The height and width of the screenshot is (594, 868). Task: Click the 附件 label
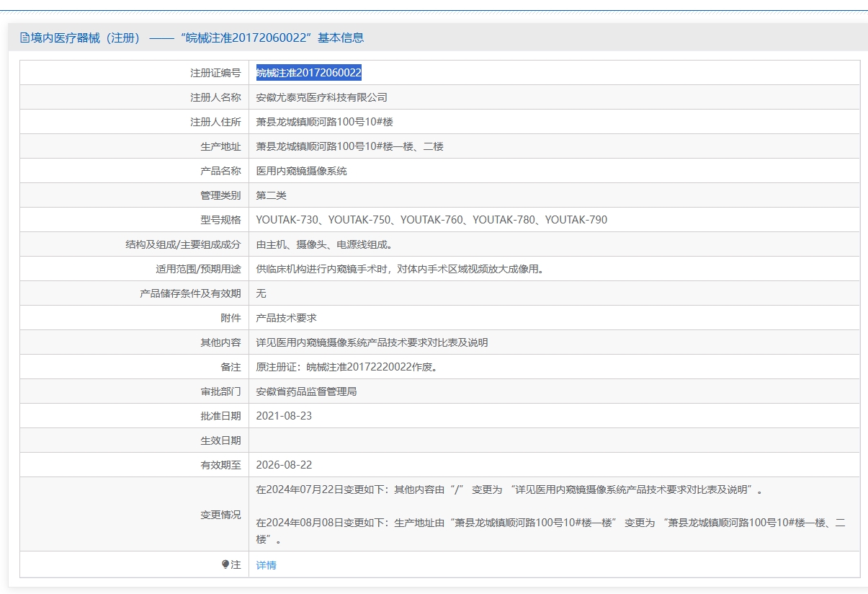pos(231,318)
